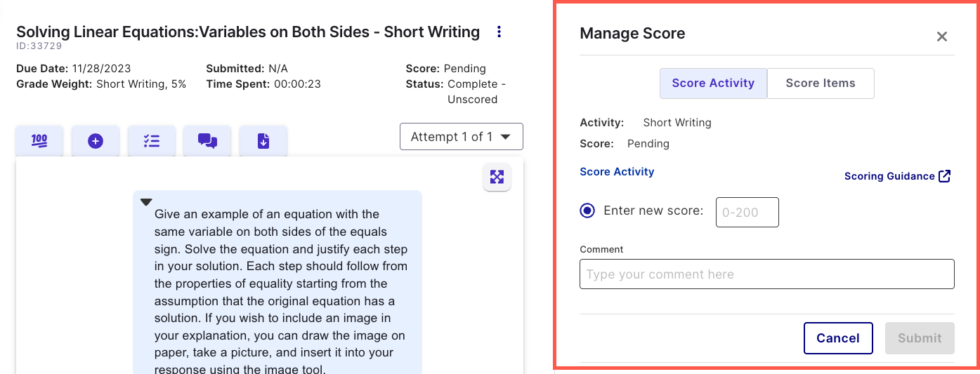
Task: Switch to the Score Items tab
Action: pyautogui.click(x=821, y=84)
